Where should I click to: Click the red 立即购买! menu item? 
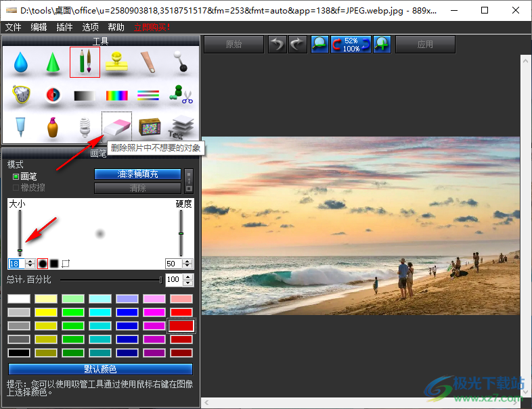(152, 27)
